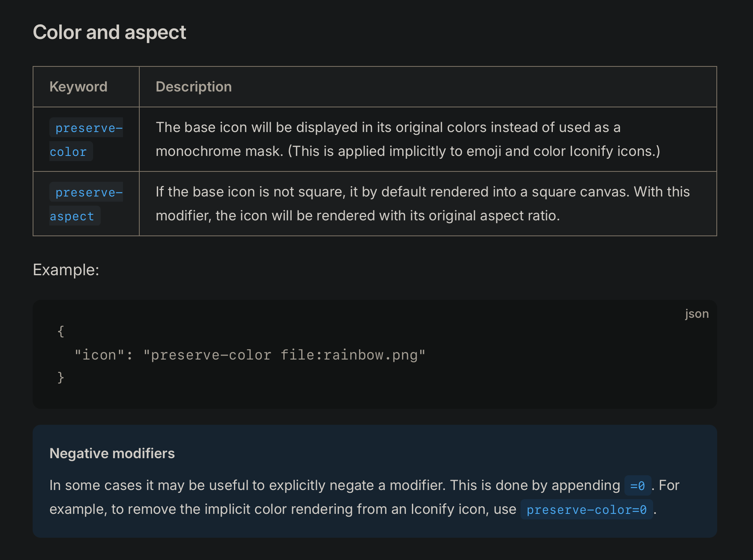Screen dimensions: 753x560
Task: Click "monochrome mask" text in table
Action: [218, 151]
